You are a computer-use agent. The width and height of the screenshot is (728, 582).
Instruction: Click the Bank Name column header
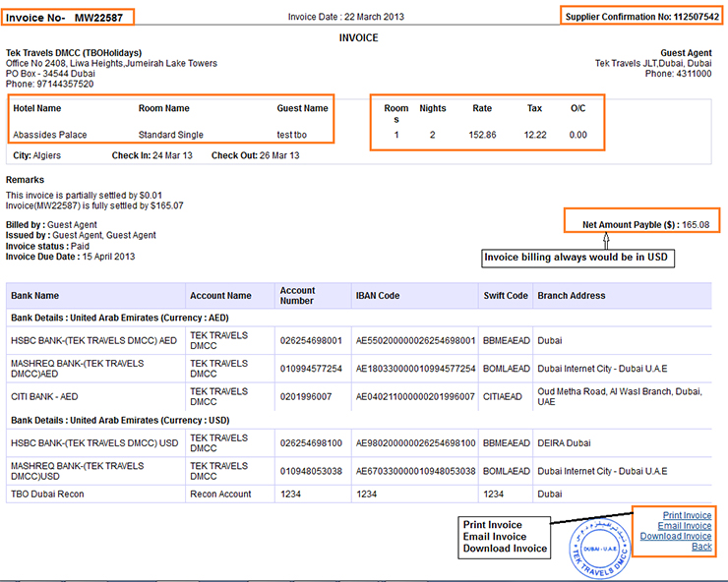click(x=35, y=296)
